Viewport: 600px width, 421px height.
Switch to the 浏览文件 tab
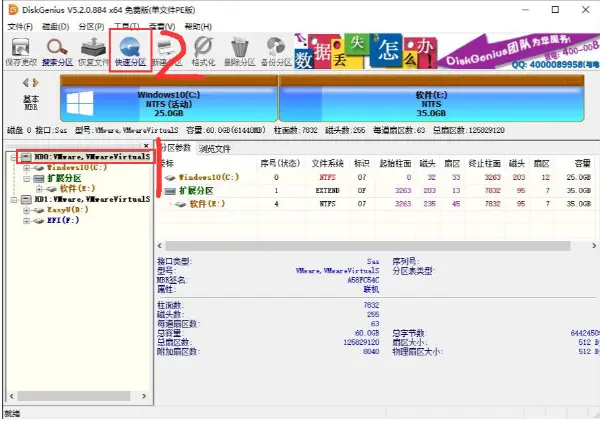pos(214,149)
